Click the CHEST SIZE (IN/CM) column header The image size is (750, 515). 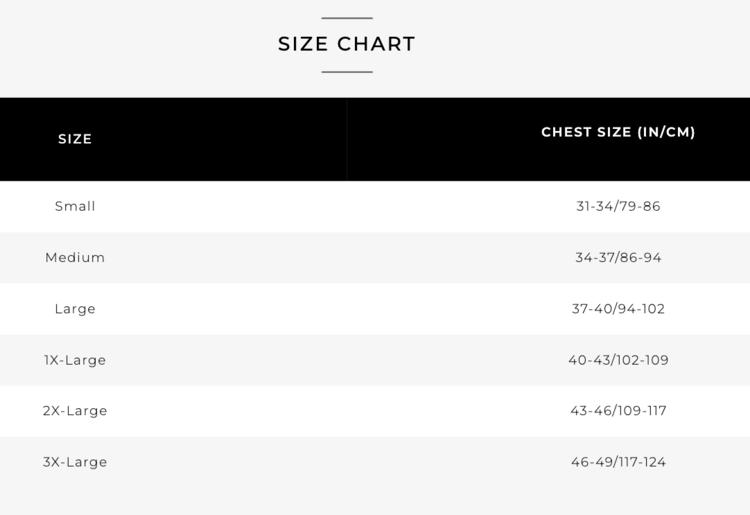point(618,132)
